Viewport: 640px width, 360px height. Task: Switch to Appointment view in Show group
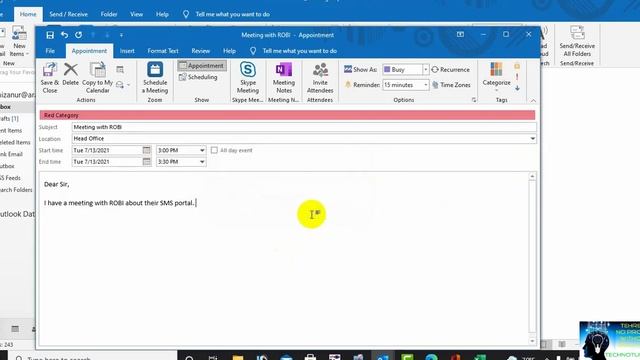(201, 66)
